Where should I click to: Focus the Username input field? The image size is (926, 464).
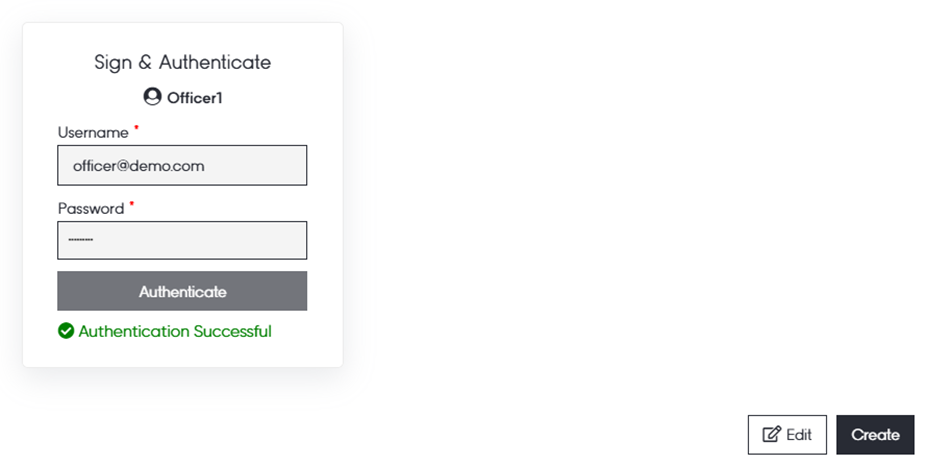coord(182,166)
